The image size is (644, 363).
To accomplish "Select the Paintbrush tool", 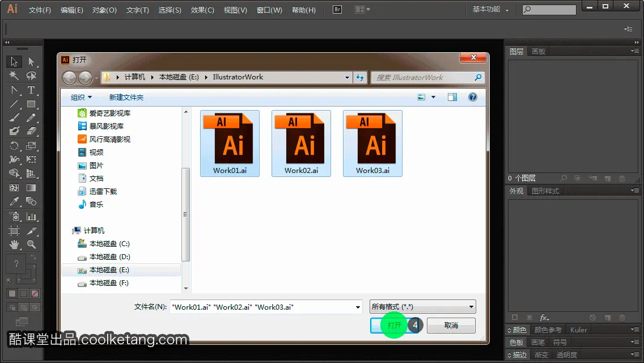I will (x=14, y=117).
